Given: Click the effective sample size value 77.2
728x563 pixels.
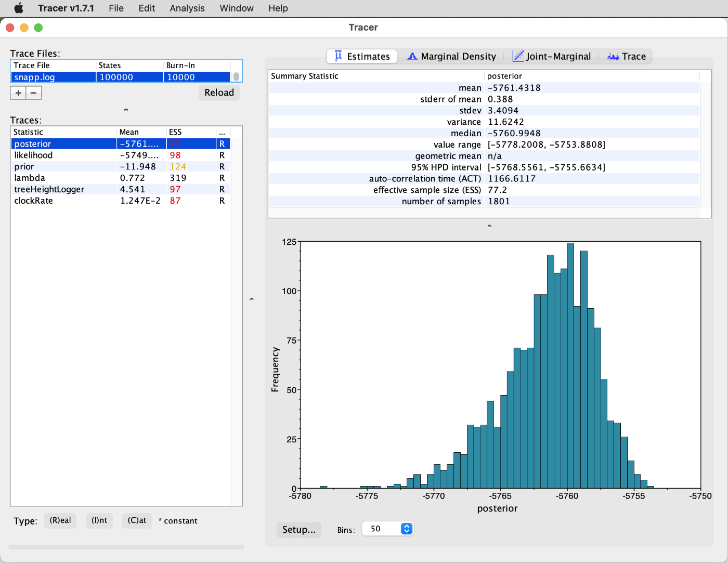Looking at the screenshot, I should [x=497, y=190].
